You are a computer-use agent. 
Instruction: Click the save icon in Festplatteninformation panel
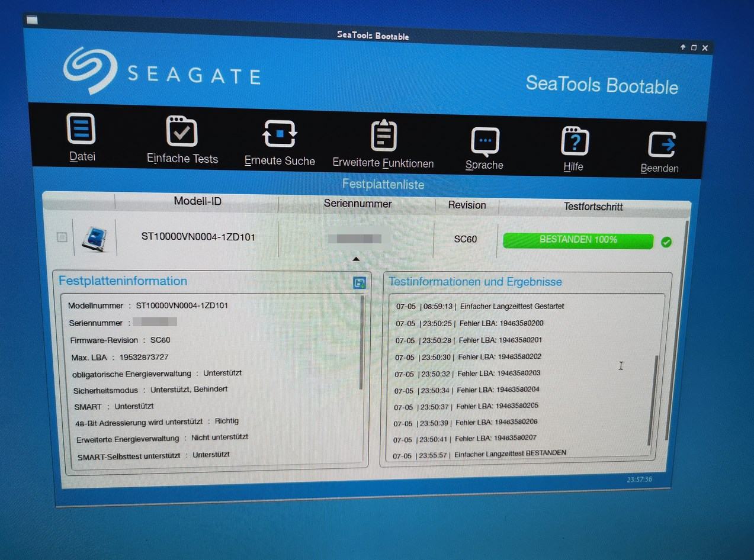[359, 282]
